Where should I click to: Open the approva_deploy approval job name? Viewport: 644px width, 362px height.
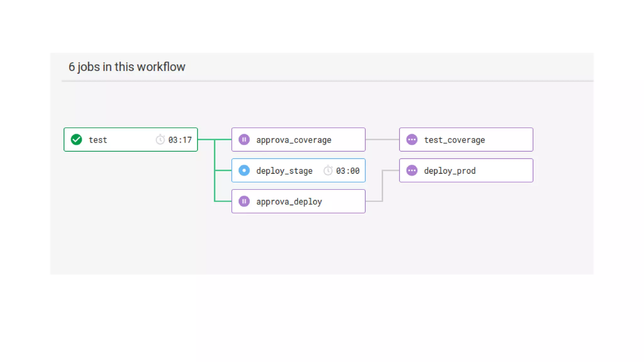click(289, 201)
